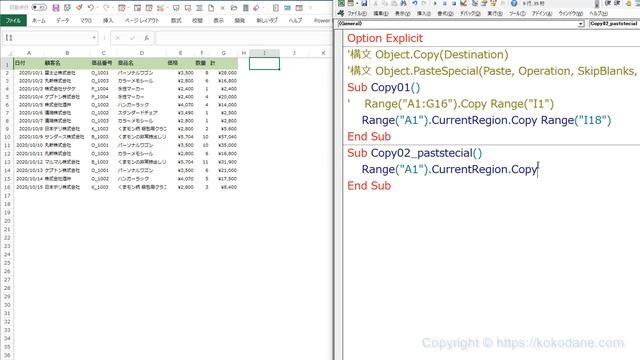This screenshot has height=360, width=640.
Task: Open the 新しいタブ ribbon tab
Action: coord(267,20)
